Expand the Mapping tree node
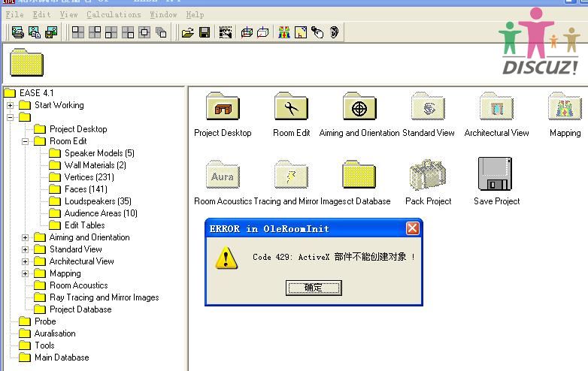The height and width of the screenshot is (371, 588). [x=25, y=273]
